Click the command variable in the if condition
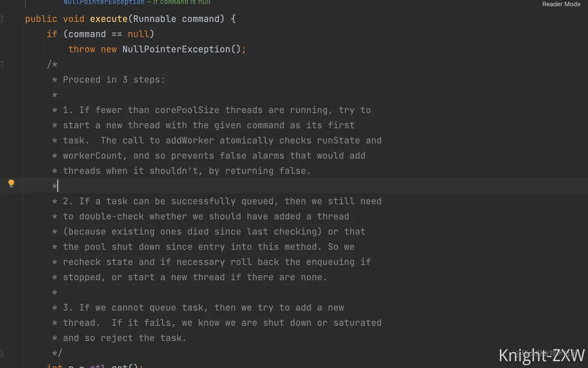Screen dimensions: 588x368 [87, 34]
